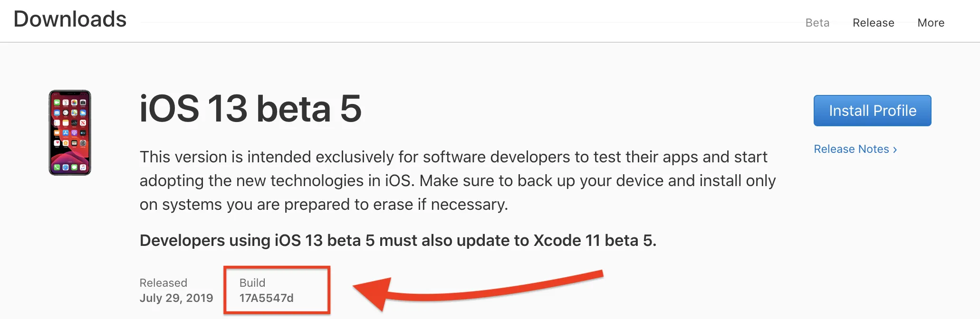Click the bold Xcode 11 beta 5 notice
Viewport: 980px width, 319px height.
click(398, 241)
